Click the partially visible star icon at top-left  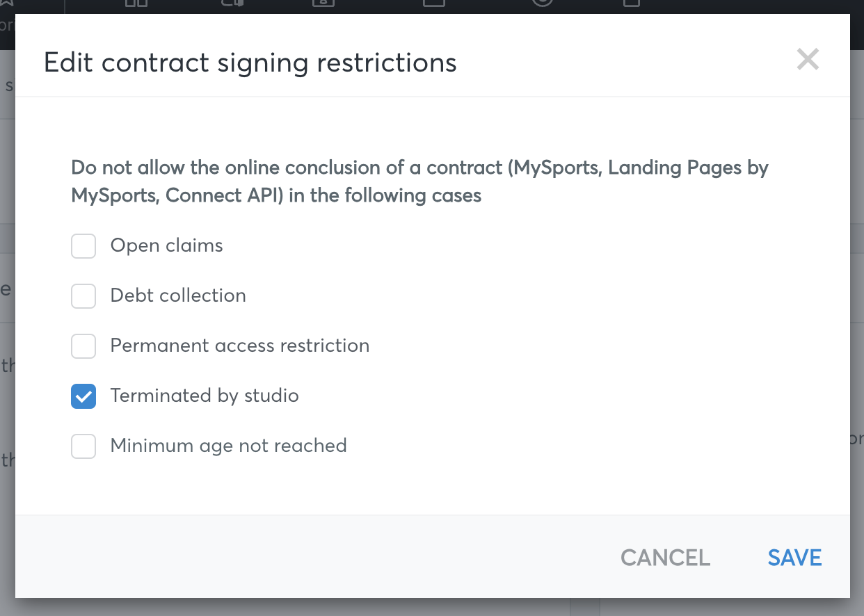pos(7,2)
